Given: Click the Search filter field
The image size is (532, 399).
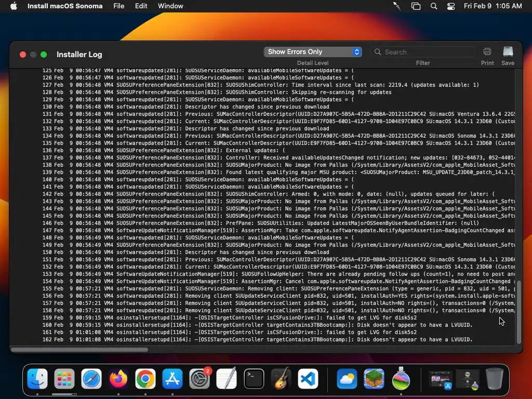Looking at the screenshot, I should [x=423, y=52].
